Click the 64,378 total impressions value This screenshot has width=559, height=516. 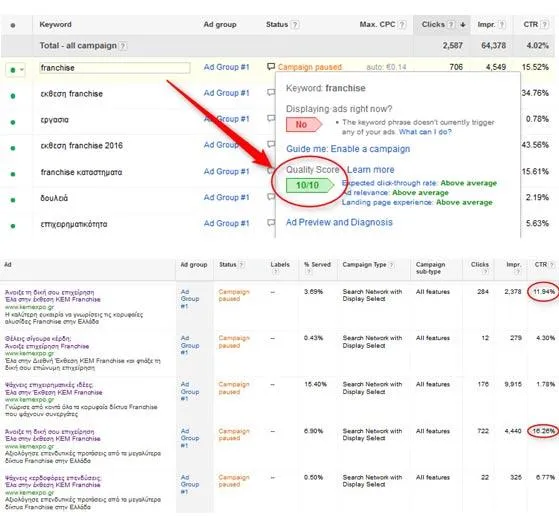click(x=493, y=46)
